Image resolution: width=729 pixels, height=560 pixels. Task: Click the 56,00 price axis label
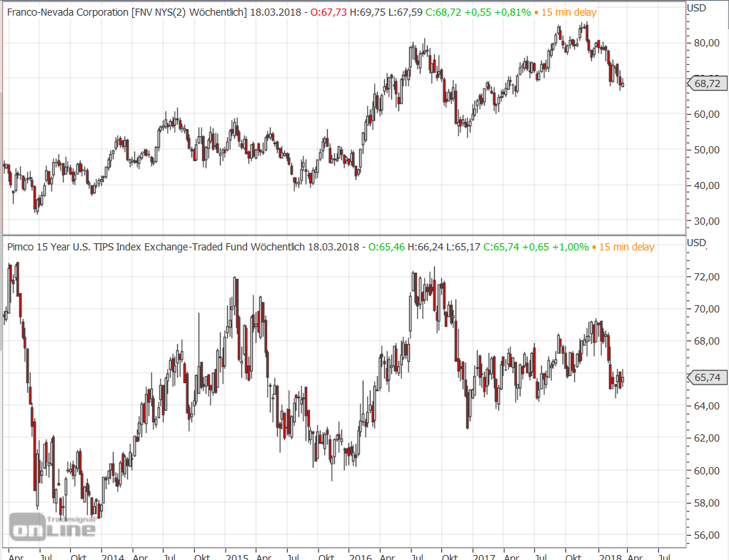707,536
